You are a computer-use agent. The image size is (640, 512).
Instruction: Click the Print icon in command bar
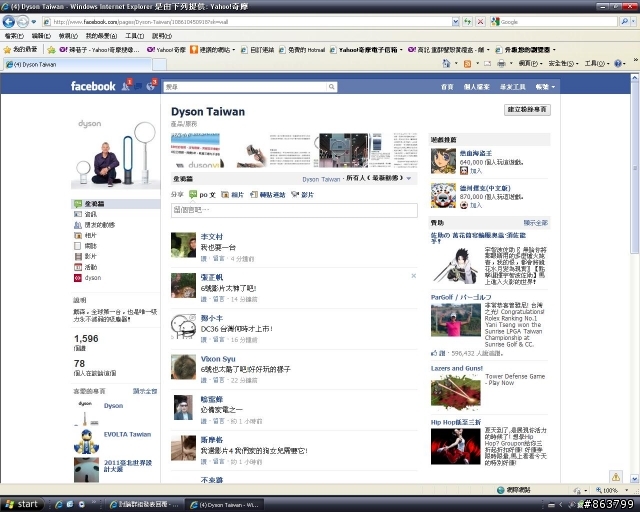501,63
